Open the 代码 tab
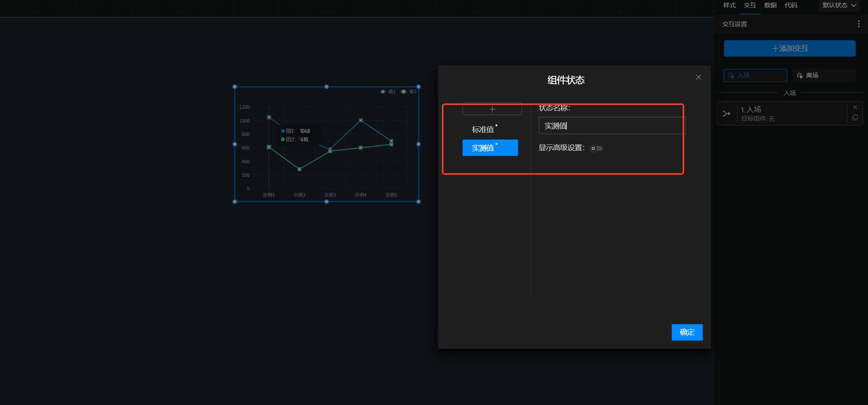868x405 pixels. coord(791,5)
